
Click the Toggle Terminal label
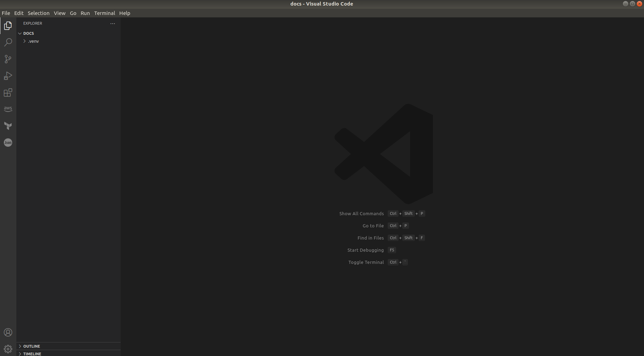tap(366, 262)
